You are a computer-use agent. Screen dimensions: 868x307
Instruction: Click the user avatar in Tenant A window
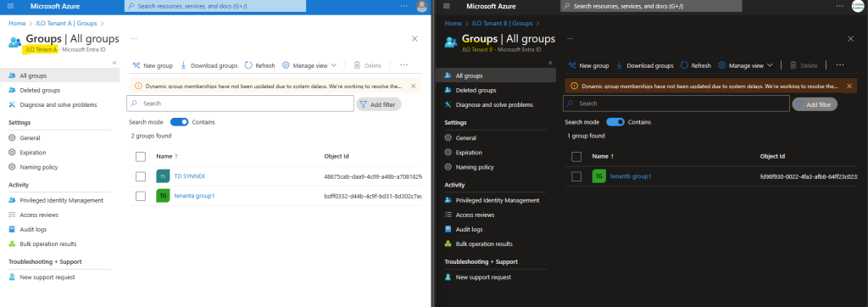pyautogui.click(x=422, y=6)
